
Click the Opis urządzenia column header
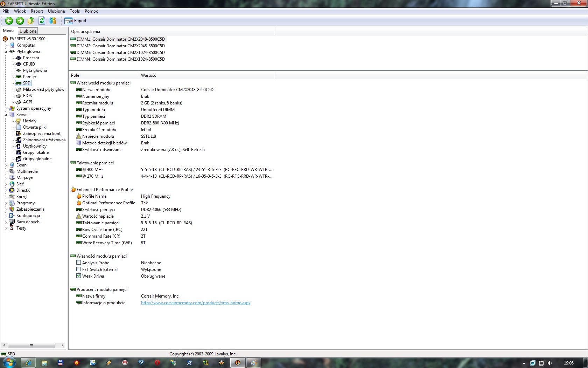pos(172,32)
